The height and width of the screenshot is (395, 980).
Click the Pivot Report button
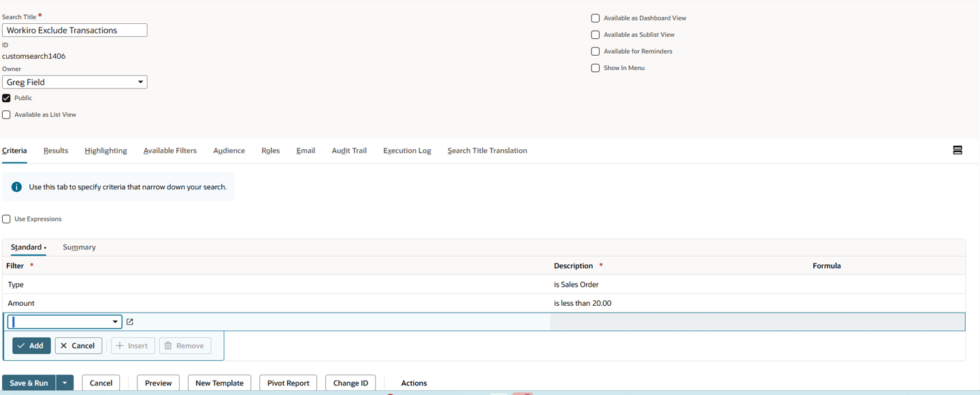288,383
